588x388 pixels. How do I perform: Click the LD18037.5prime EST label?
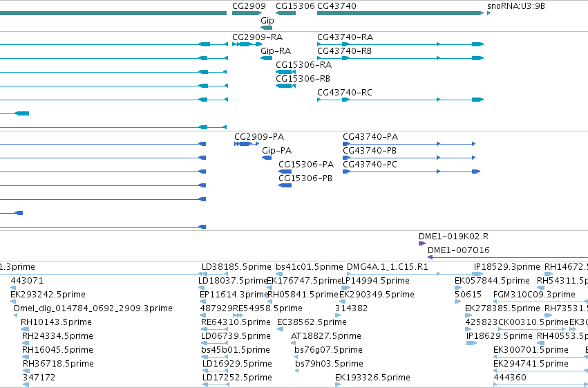click(x=233, y=281)
